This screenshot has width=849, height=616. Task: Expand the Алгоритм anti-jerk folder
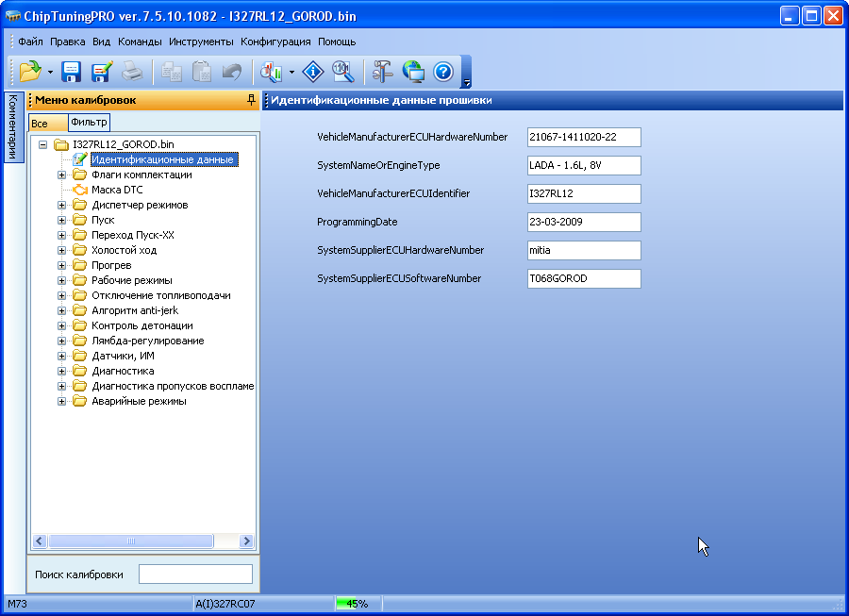click(x=61, y=310)
